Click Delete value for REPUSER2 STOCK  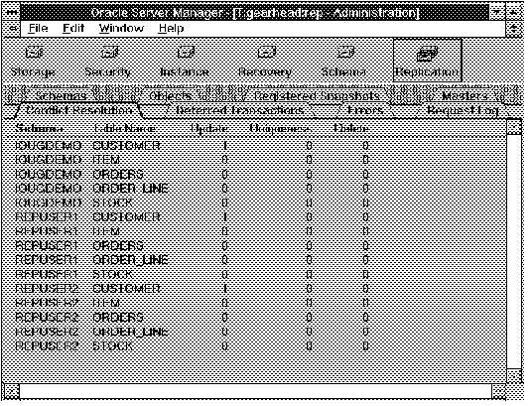pyautogui.click(x=365, y=345)
